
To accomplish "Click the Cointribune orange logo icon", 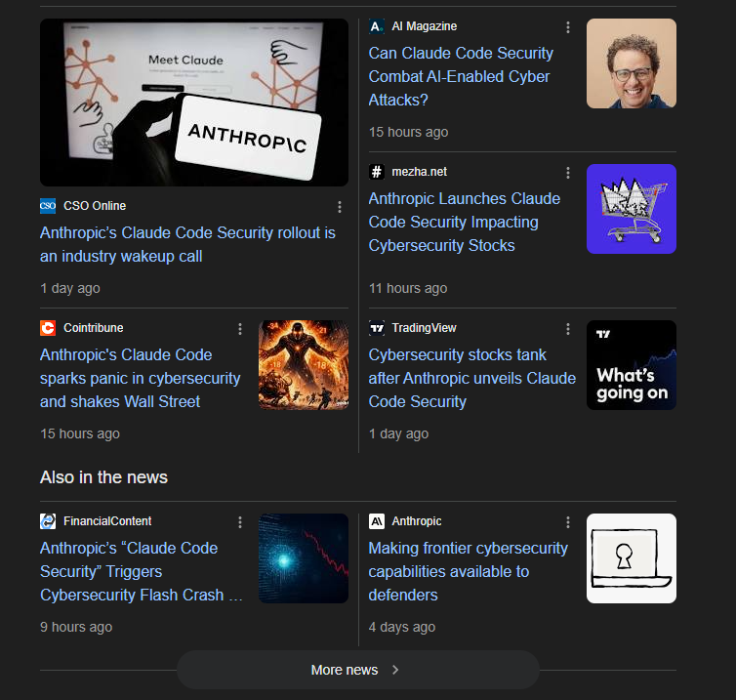I will click(x=48, y=328).
